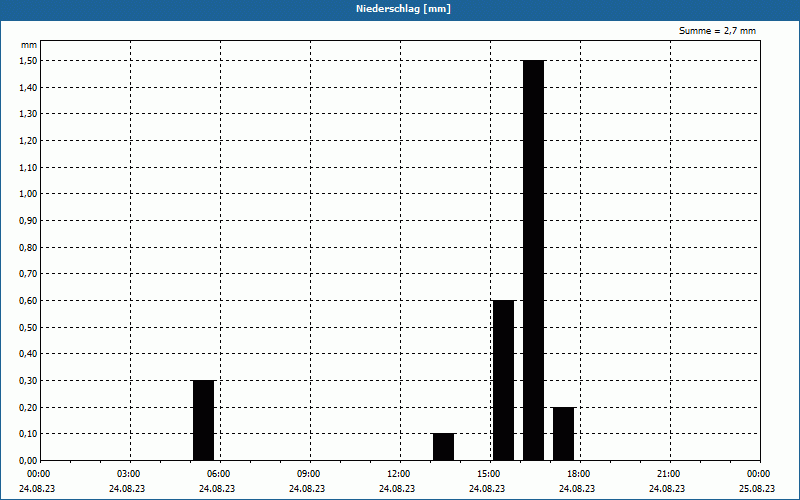Click the 0,00 y-axis value
This screenshot has width=800, height=500.
pos(28,460)
